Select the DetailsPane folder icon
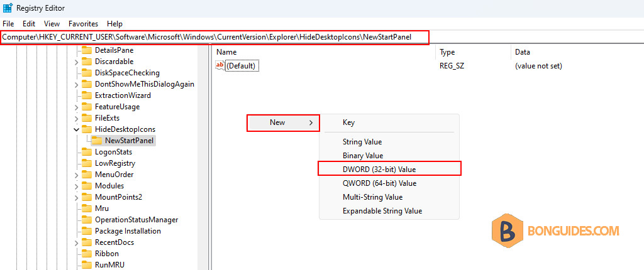The width and height of the screenshot is (644, 270). (87, 50)
